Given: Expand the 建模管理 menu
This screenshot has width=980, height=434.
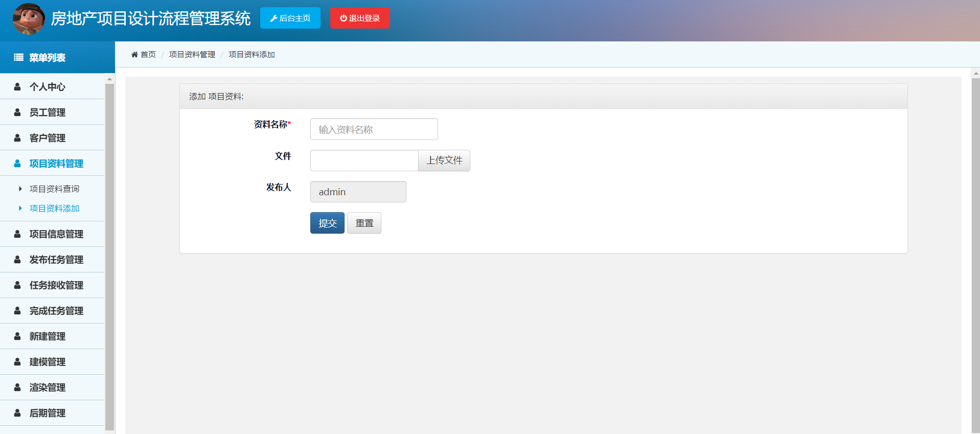Looking at the screenshot, I should (x=52, y=361).
